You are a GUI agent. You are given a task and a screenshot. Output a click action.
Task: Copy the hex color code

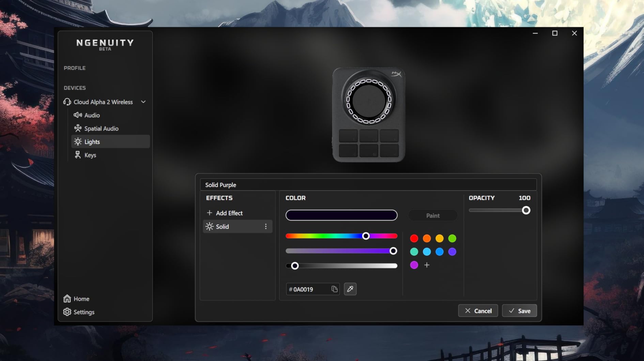pyautogui.click(x=335, y=289)
